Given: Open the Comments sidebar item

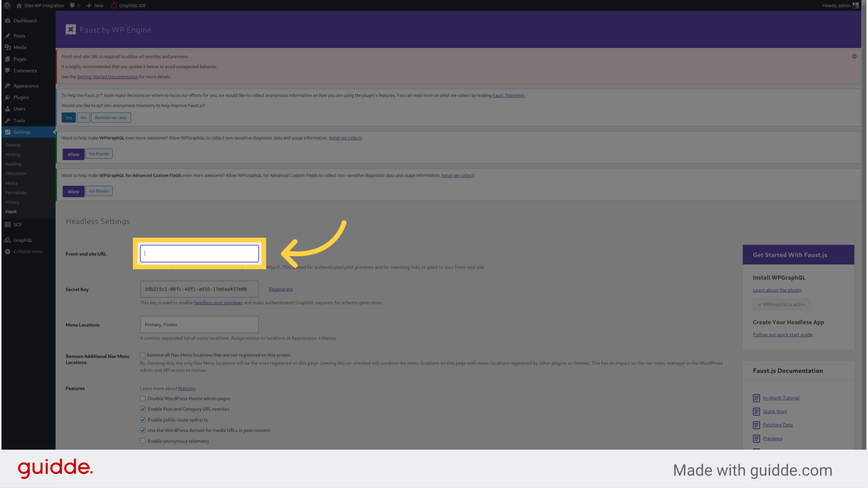Looking at the screenshot, I should tap(25, 71).
